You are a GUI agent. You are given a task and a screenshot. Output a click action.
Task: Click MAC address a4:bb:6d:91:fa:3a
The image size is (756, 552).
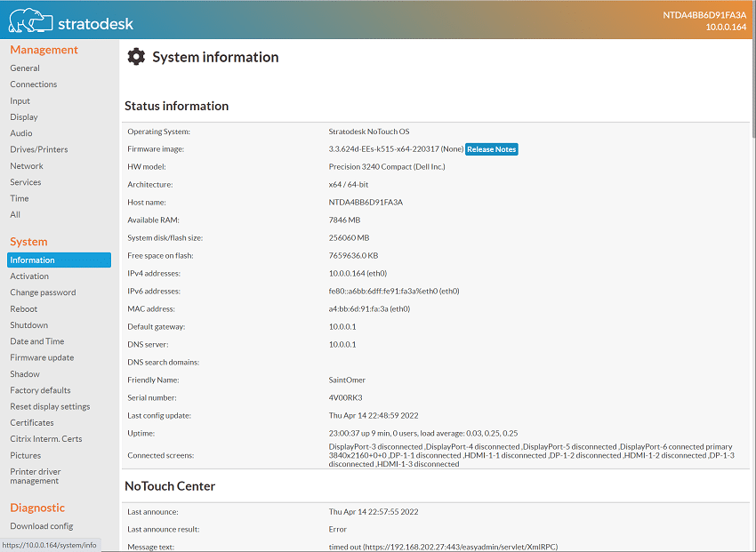pyautogui.click(x=369, y=309)
